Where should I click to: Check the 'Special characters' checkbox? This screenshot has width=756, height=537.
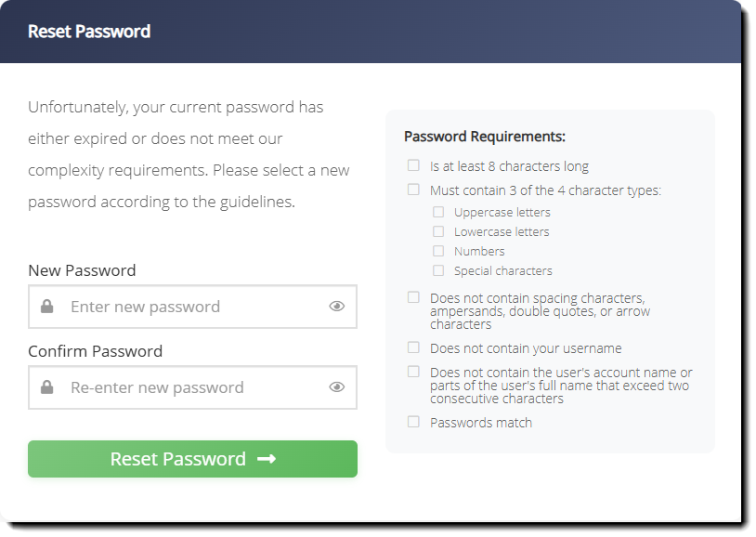coord(437,270)
